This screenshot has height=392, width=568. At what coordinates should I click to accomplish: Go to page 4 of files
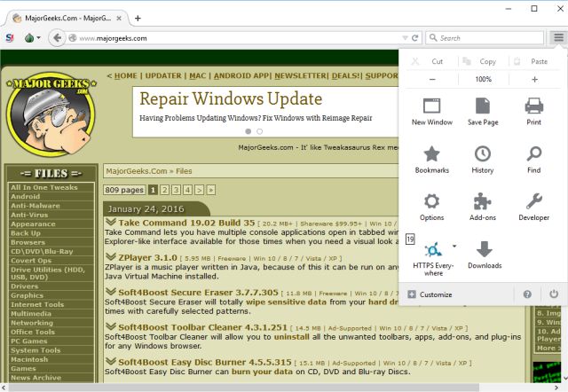pos(187,190)
